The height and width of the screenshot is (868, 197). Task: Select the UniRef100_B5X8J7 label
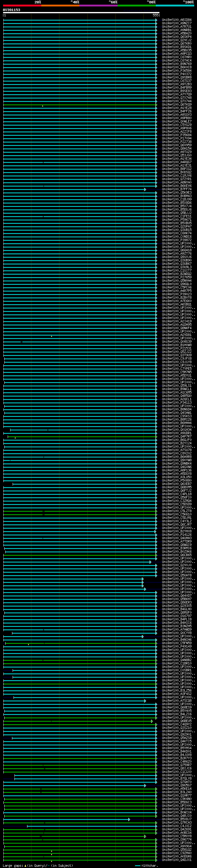tap(176, 819)
